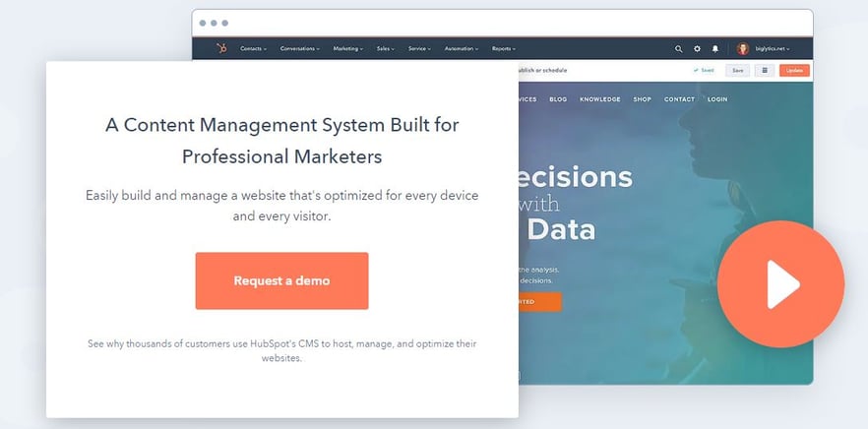This screenshot has width=868, height=429.
Task: Click the 'ublish or schedule' label in the editor toolbar
Action: pos(542,70)
